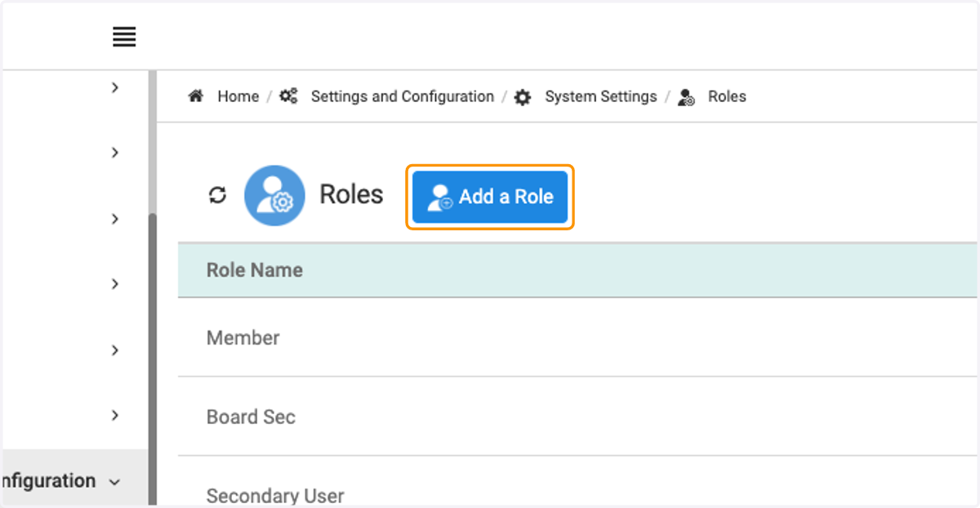Click the Roles breadcrumb item
980x508 pixels.
(x=727, y=96)
